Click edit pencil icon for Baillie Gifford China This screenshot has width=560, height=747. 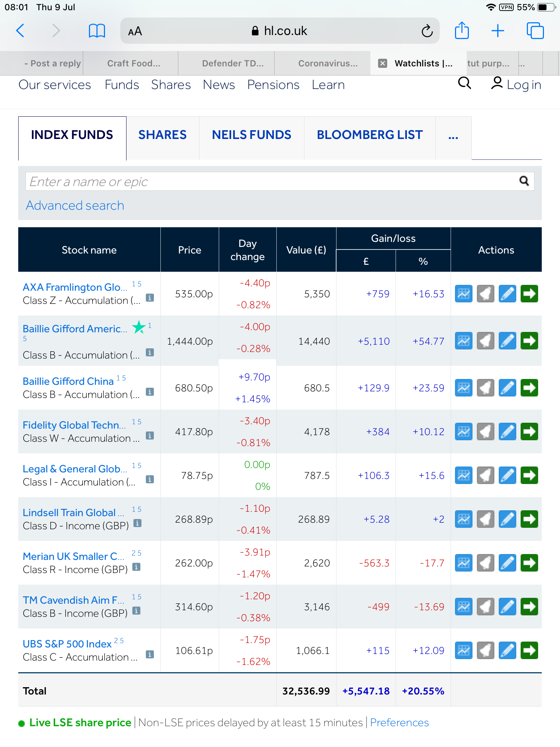click(507, 388)
